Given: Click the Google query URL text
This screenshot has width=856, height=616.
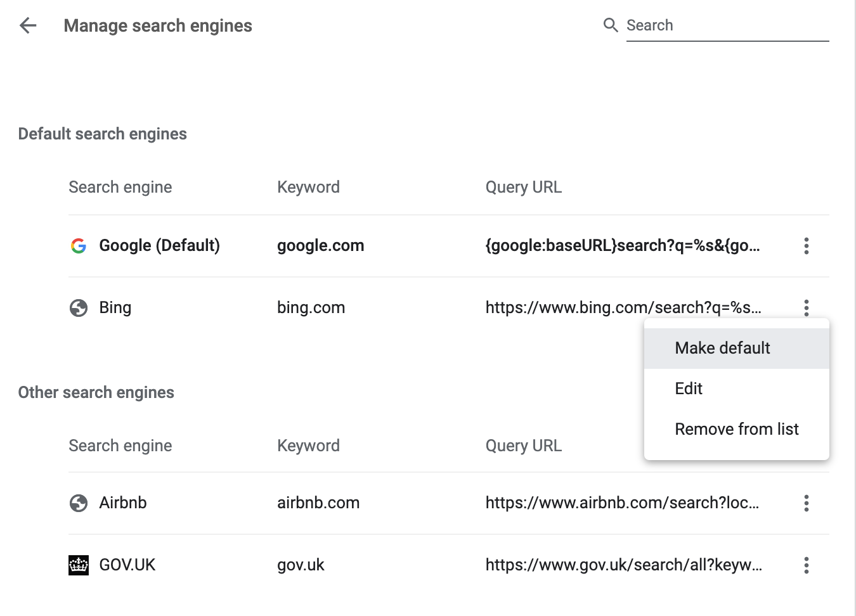Looking at the screenshot, I should click(x=623, y=246).
